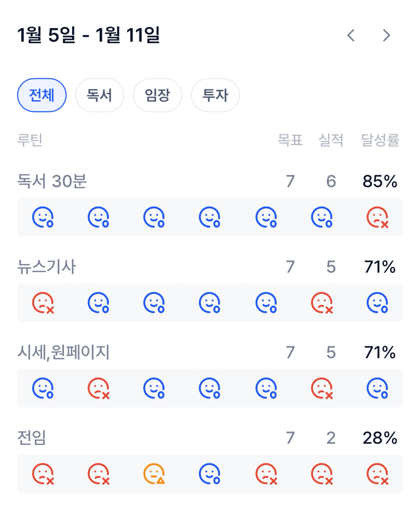Switch to the 독서 tab

[99, 95]
